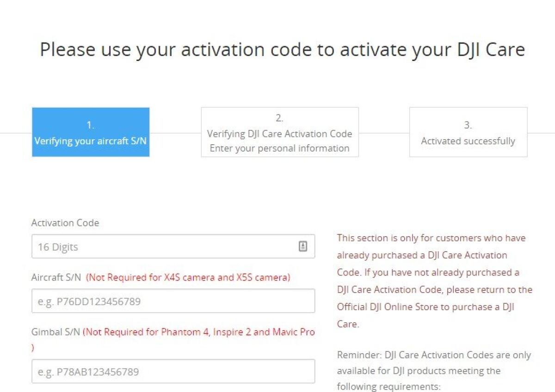Select step 3 Activated successfully
Viewport: 555px width, 392px height.
coord(468,133)
